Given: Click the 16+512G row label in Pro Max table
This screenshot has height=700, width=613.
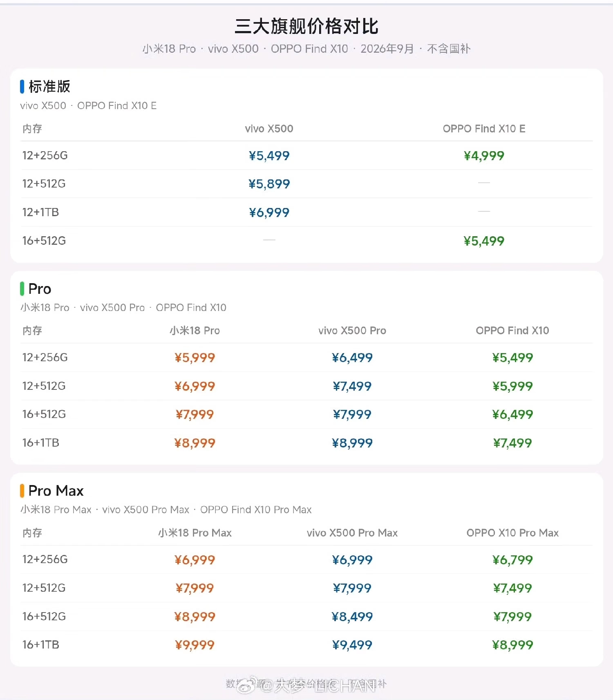Looking at the screenshot, I should pyautogui.click(x=44, y=616).
